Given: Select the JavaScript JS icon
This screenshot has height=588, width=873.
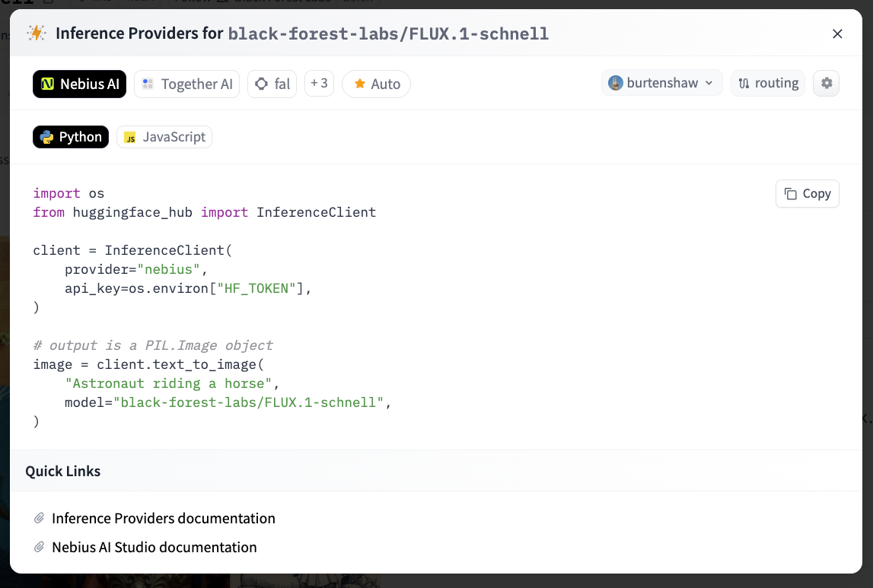Looking at the screenshot, I should click(x=129, y=137).
